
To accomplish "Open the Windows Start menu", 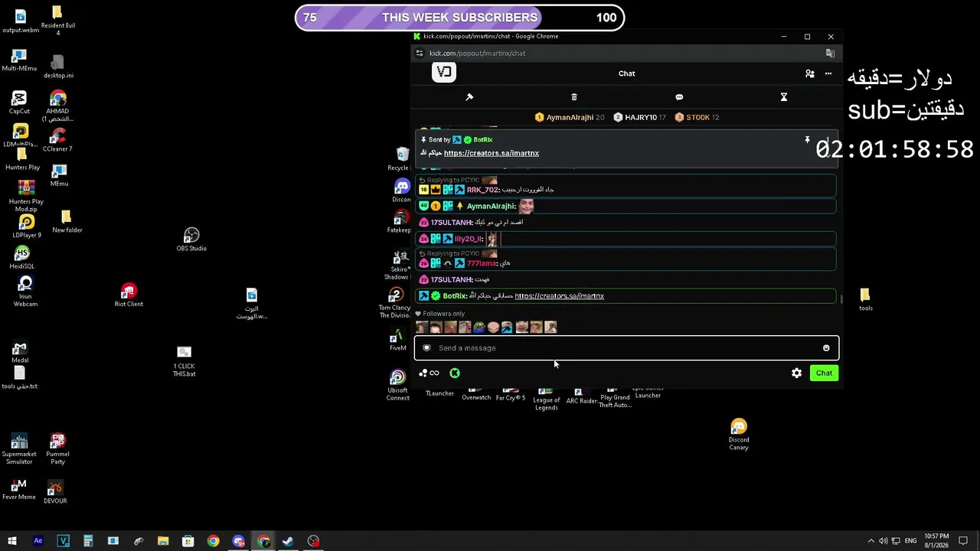I will [12, 541].
